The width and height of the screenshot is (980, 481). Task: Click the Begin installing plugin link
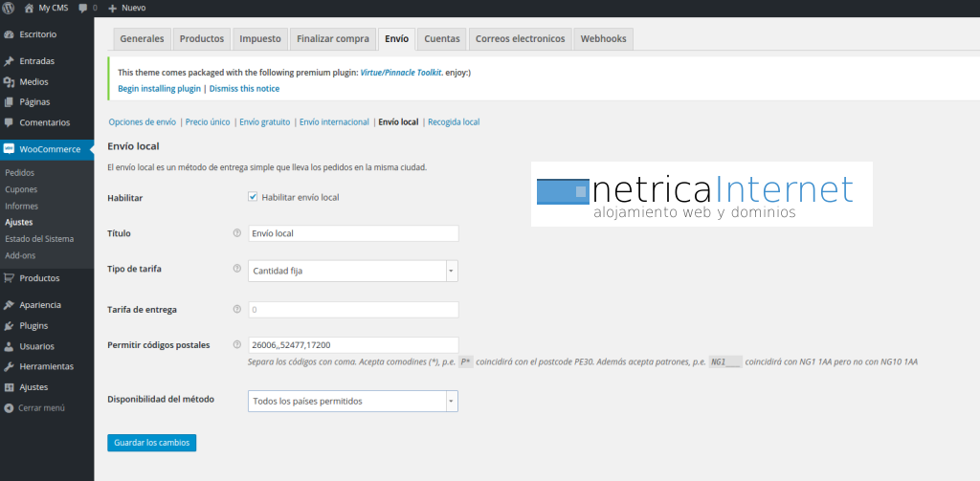tap(159, 88)
